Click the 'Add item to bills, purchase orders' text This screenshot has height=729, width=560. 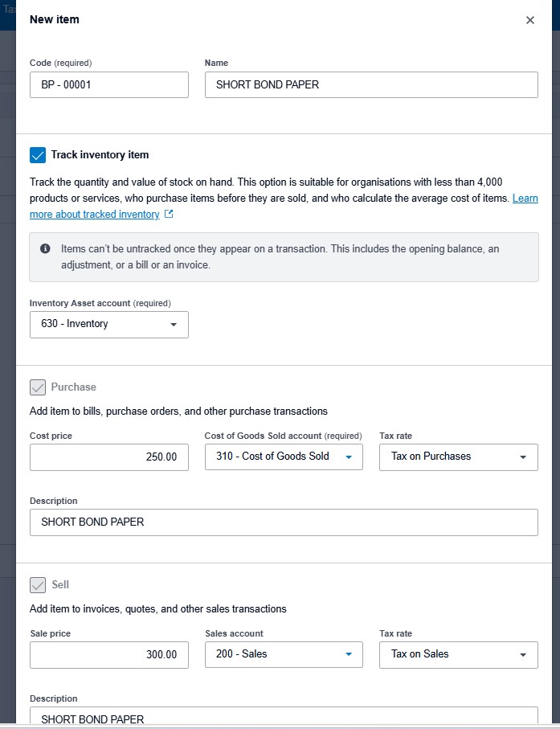178,412
